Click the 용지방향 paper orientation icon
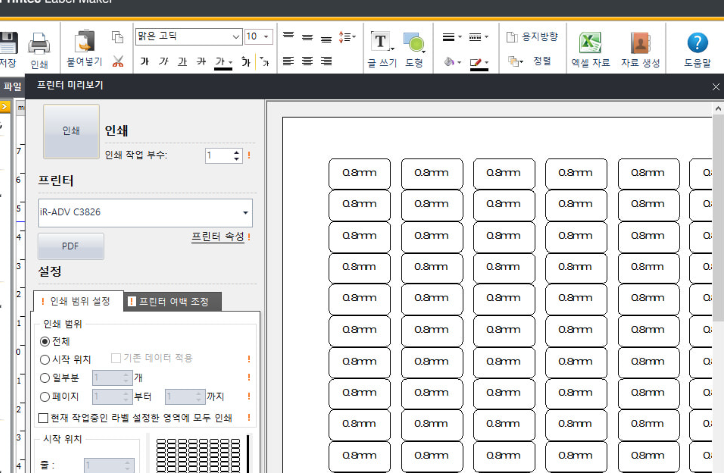 [512, 37]
